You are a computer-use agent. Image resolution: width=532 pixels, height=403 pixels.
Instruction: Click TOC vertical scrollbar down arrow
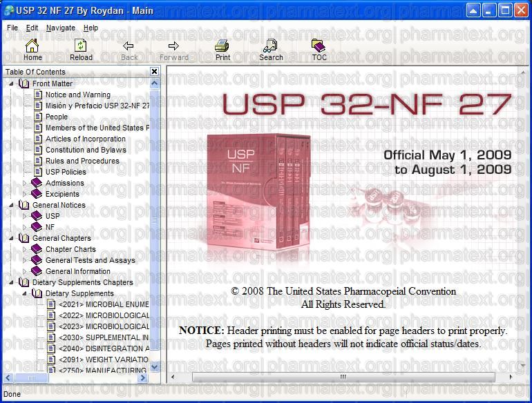tap(155, 366)
